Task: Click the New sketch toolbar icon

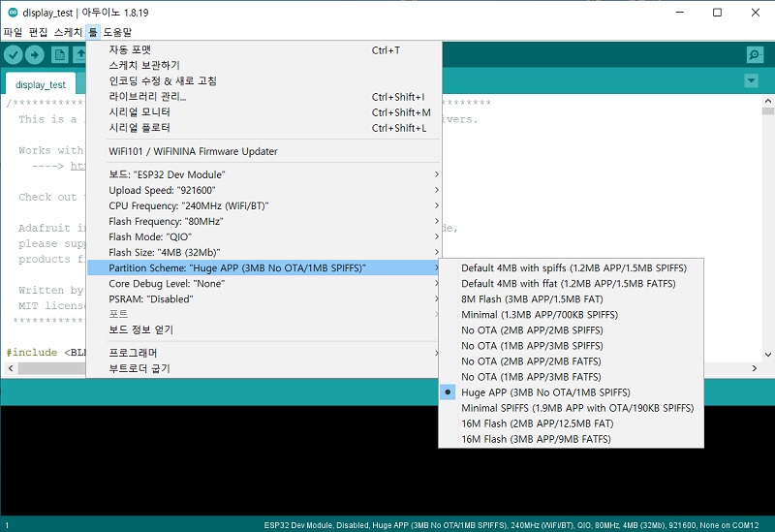Action: pos(60,55)
